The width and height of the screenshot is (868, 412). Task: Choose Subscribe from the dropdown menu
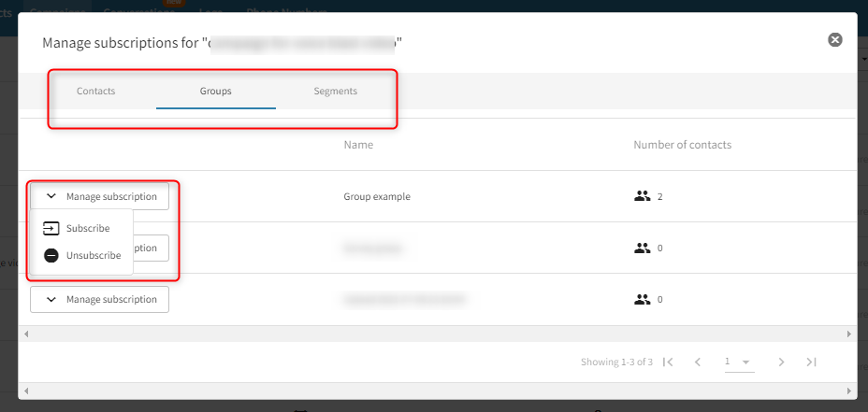pyautogui.click(x=87, y=228)
